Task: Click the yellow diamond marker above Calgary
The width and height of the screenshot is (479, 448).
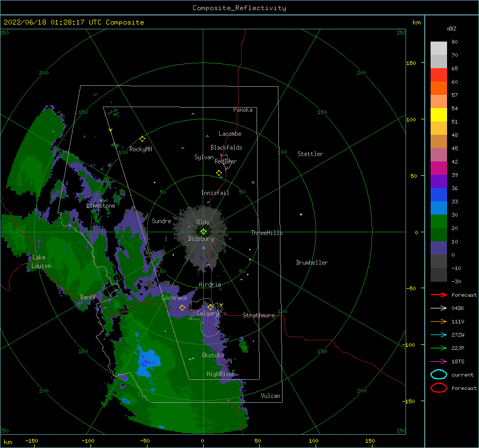Action: [210, 307]
